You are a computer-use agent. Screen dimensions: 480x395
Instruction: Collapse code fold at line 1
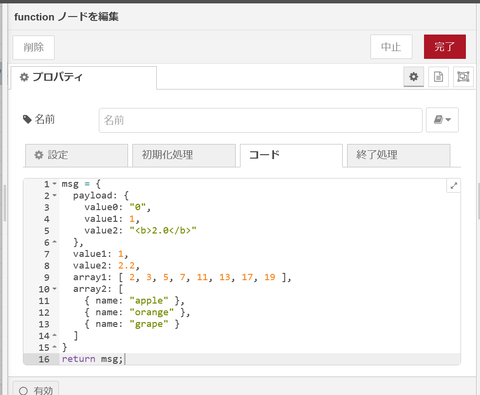pos(54,184)
